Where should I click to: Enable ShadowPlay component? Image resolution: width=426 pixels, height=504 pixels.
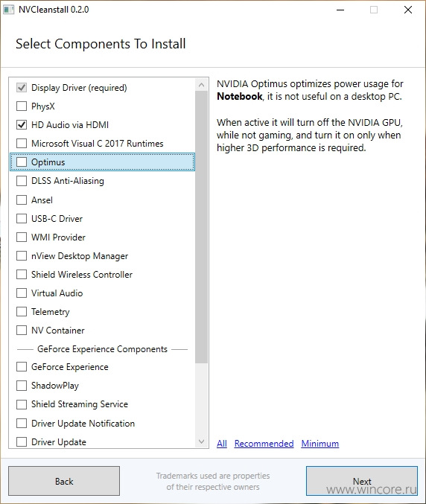(22, 386)
